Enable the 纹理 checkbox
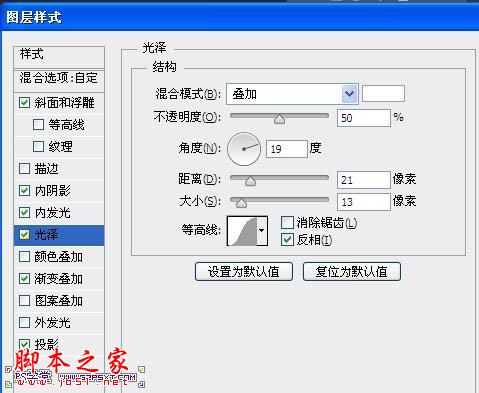This screenshot has width=479, height=393. coord(38,146)
